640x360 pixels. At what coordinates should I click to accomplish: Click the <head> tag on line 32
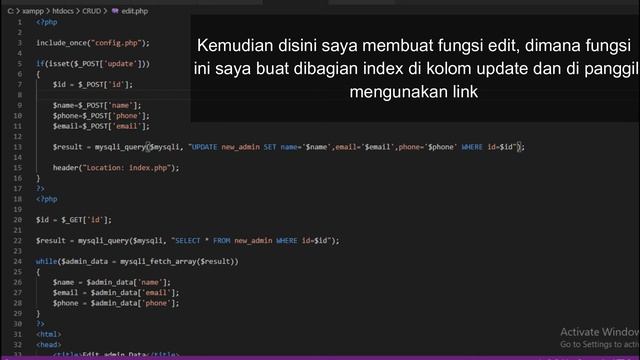49,345
